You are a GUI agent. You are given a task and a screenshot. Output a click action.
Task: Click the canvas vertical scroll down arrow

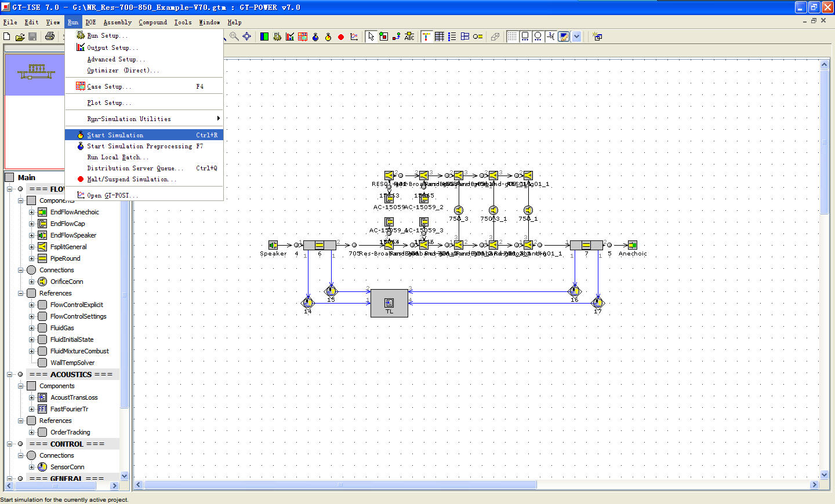[x=825, y=474]
